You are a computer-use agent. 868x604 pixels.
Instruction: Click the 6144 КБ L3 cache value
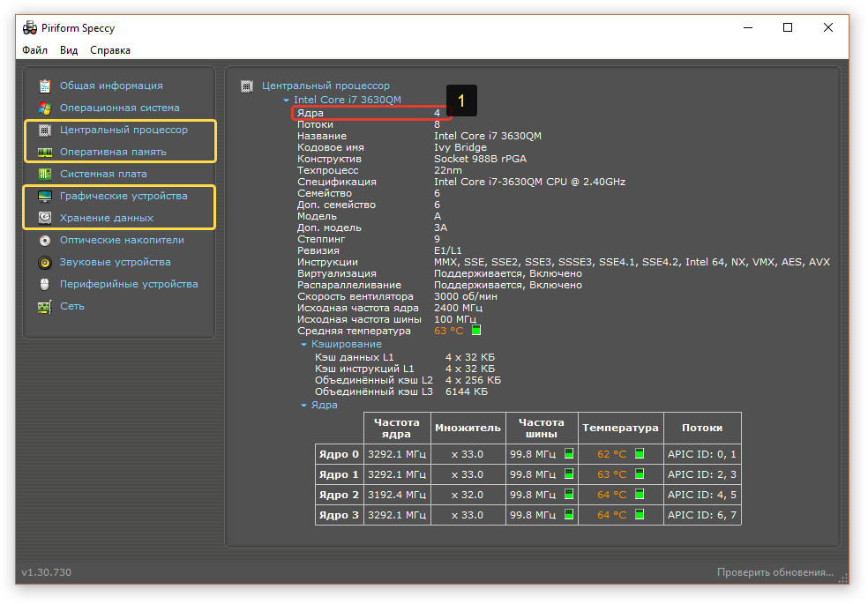[x=467, y=391]
